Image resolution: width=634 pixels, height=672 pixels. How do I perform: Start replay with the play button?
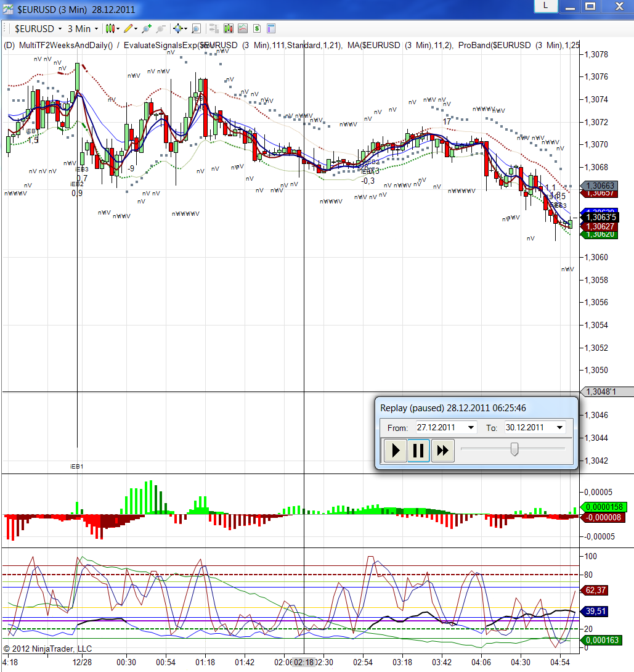[x=396, y=451]
